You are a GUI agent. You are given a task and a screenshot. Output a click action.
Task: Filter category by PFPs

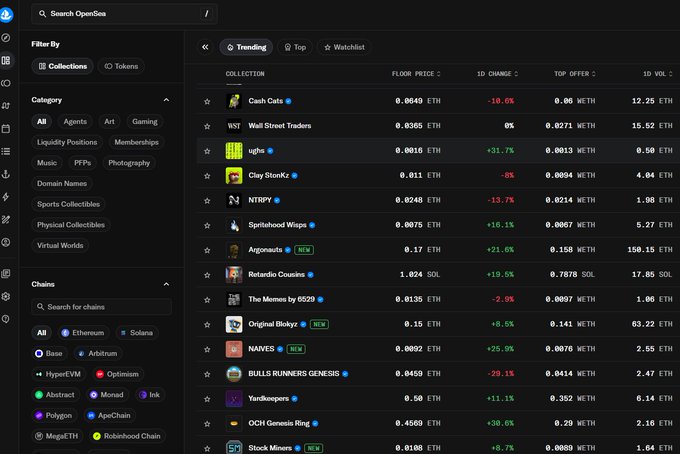pos(82,163)
